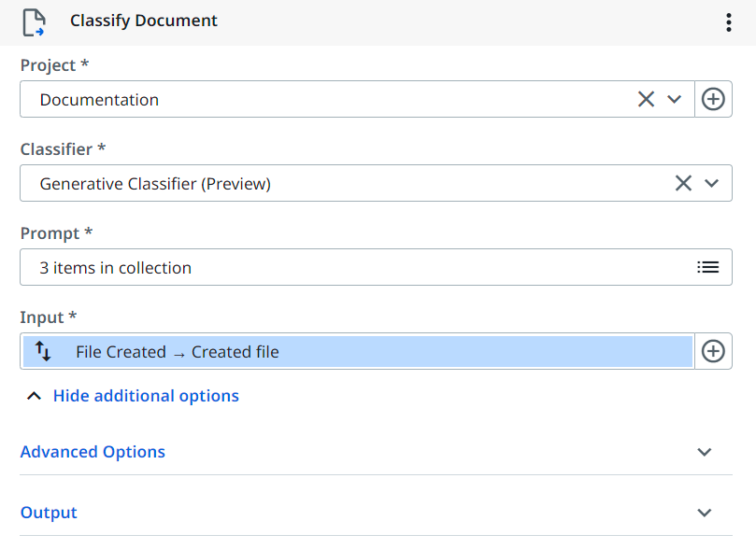Expand the Advanced Options chevron
Screen dimensions: 756x549
click(x=705, y=452)
